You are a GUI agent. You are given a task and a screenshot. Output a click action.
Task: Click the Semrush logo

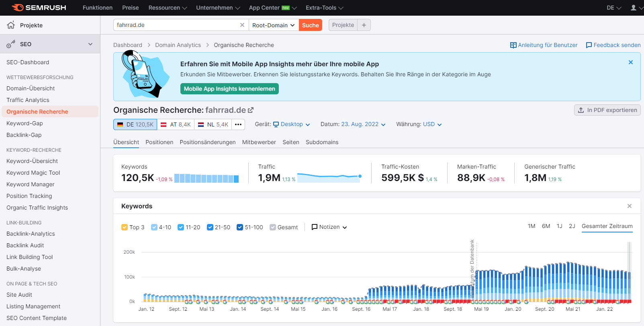coord(39,8)
